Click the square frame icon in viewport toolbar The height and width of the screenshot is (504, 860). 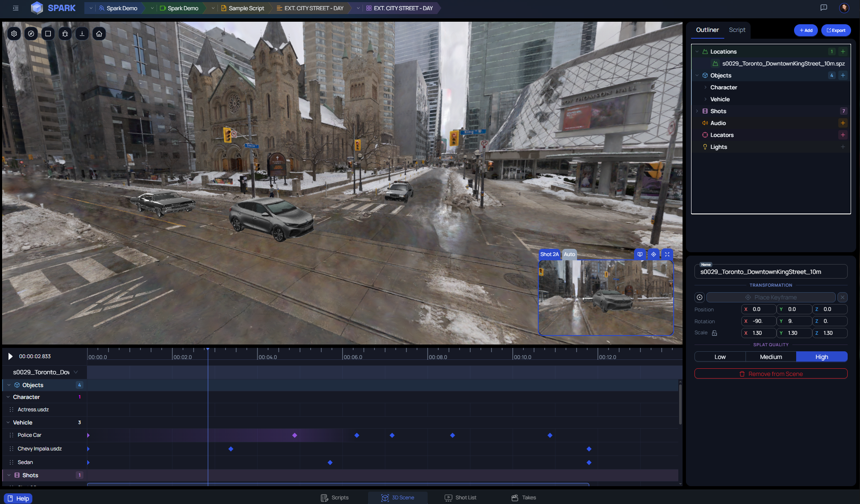[48, 34]
